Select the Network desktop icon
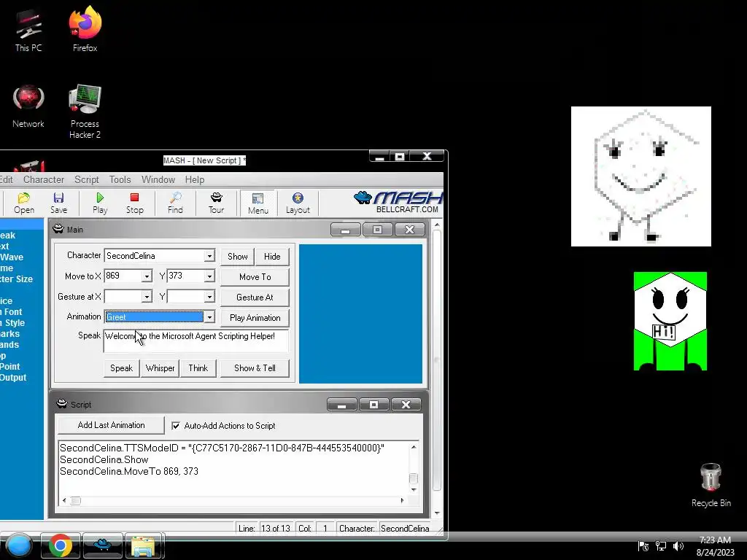This screenshot has height=560, width=747. coord(28,106)
